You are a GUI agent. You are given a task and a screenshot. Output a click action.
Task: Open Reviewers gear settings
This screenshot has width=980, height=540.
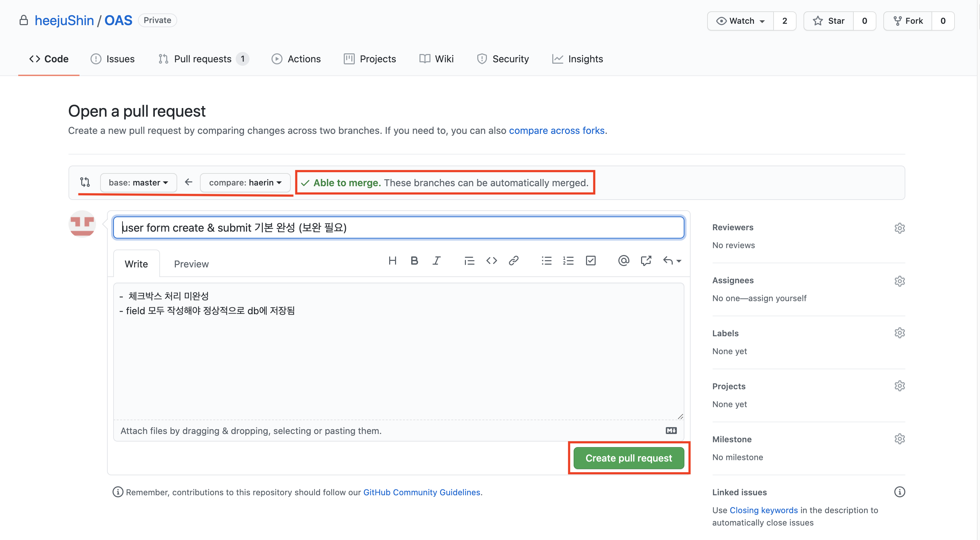899,228
